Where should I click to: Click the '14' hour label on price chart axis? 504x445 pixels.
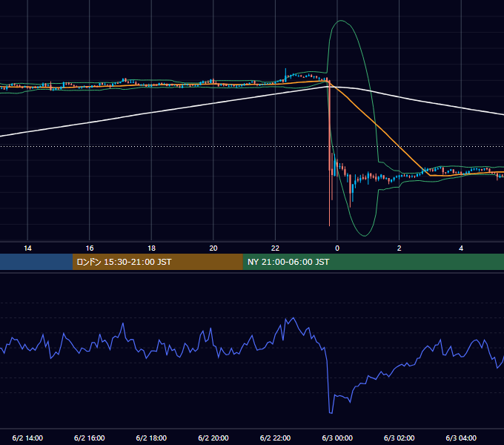click(x=27, y=248)
